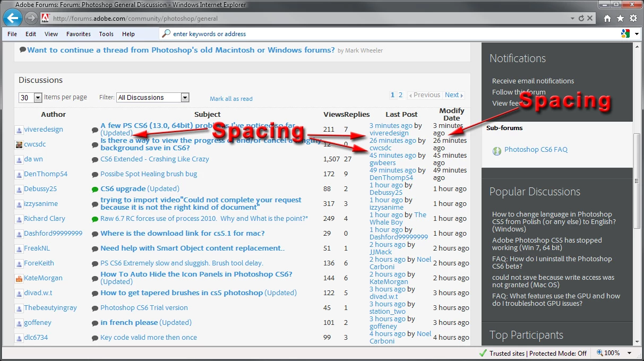Image resolution: width=644 pixels, height=361 pixels.
Task: Refresh the page with the reload icon
Action: tap(581, 18)
